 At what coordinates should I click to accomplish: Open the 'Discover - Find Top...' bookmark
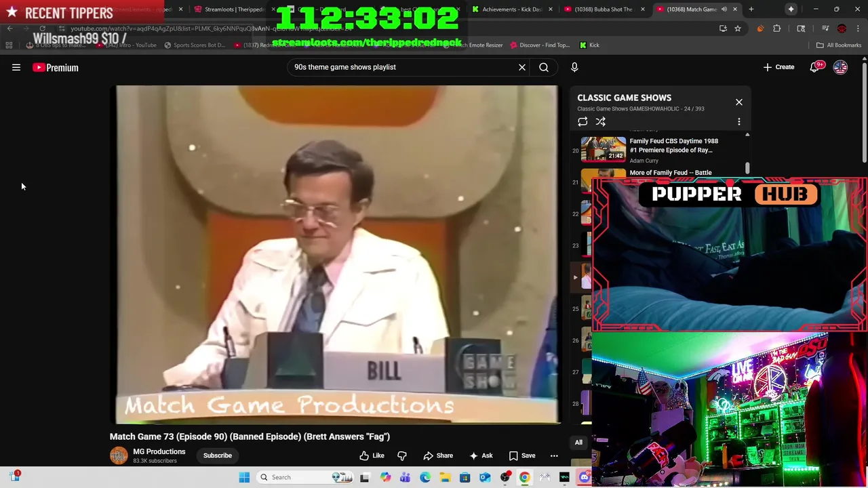coord(540,45)
